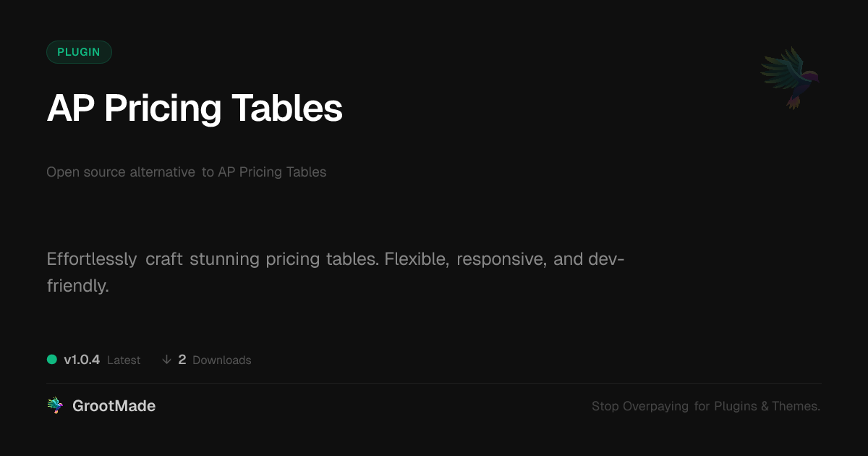This screenshot has height=456, width=868.
Task: Click the Downloads label
Action: (222, 360)
